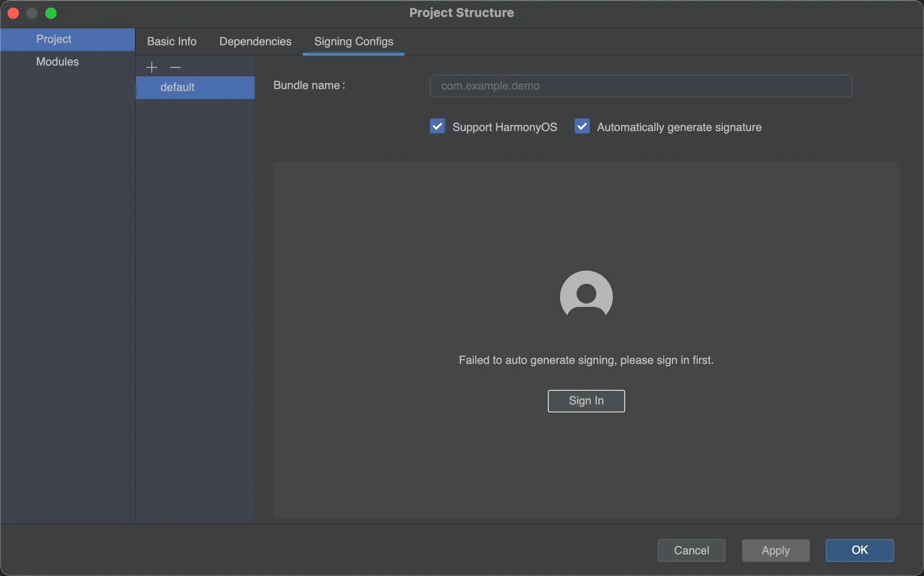Select the default signing config entry

click(x=177, y=87)
